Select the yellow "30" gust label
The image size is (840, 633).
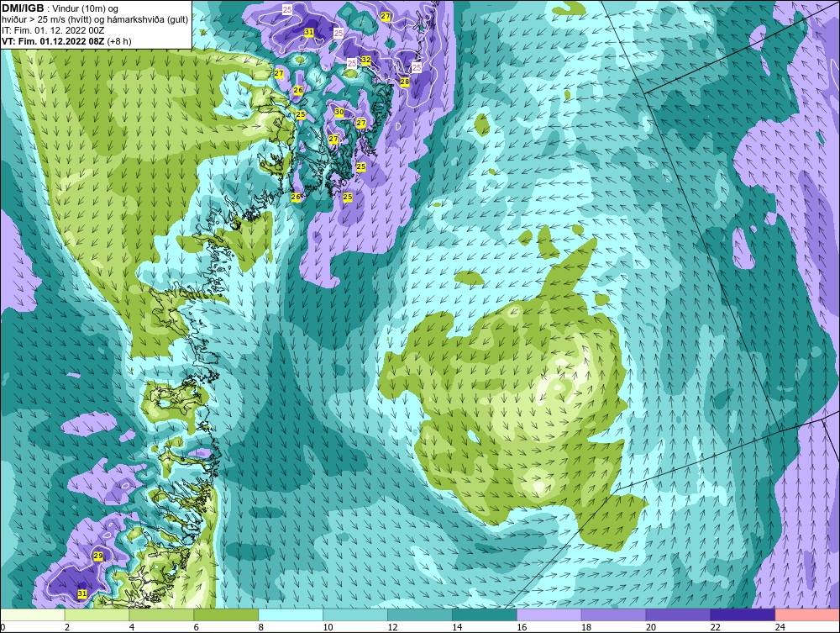pos(339,112)
